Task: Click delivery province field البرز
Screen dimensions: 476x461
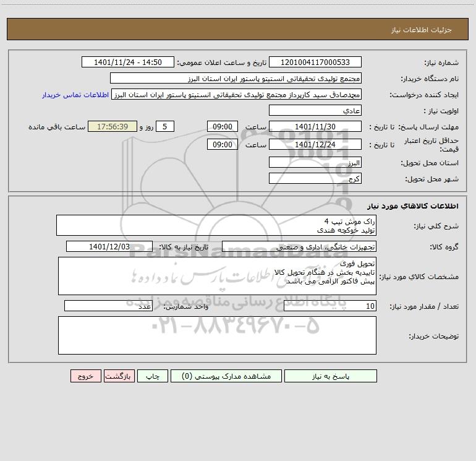Action: pos(315,162)
